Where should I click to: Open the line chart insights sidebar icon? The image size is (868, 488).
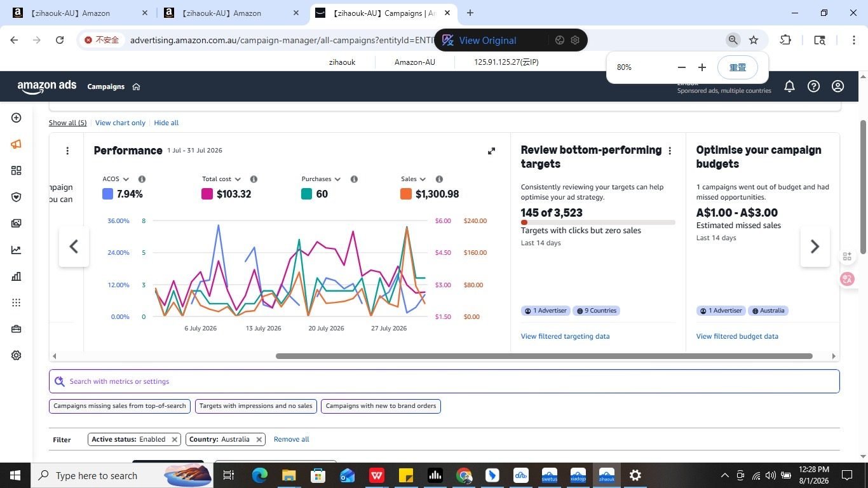click(x=17, y=250)
